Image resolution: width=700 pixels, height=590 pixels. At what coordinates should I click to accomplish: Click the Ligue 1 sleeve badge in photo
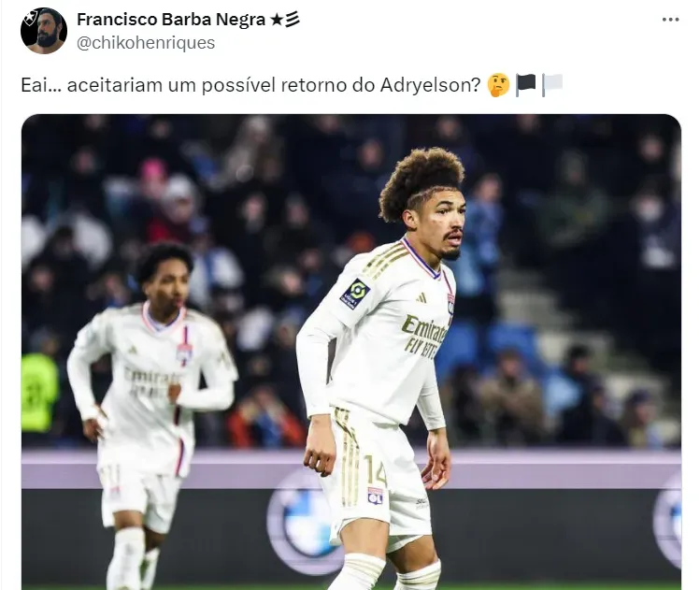click(x=356, y=294)
